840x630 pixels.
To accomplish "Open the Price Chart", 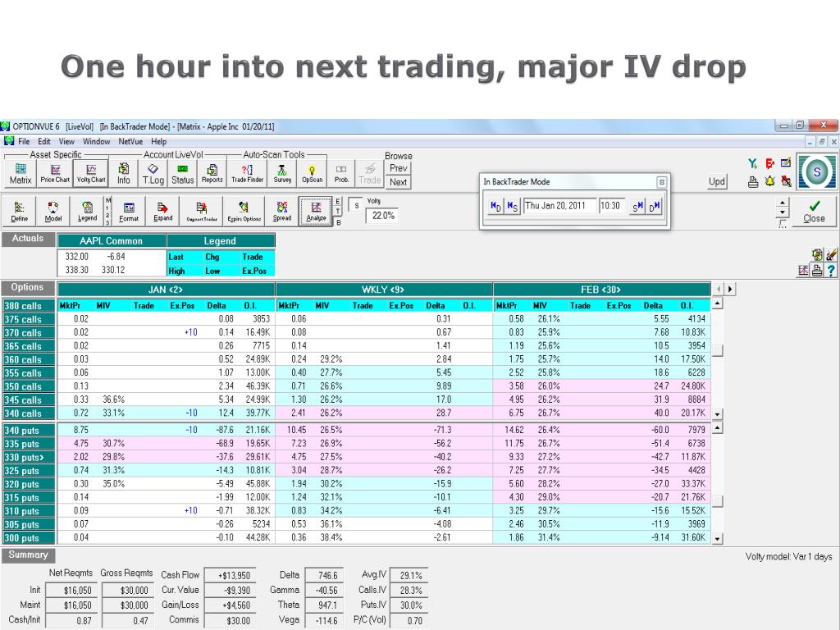I will [x=55, y=174].
